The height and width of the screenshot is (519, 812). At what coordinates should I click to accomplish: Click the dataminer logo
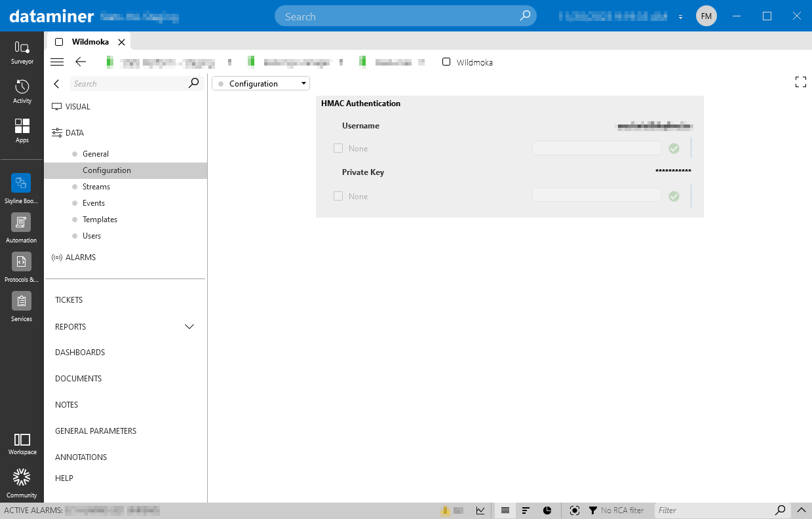click(x=51, y=16)
